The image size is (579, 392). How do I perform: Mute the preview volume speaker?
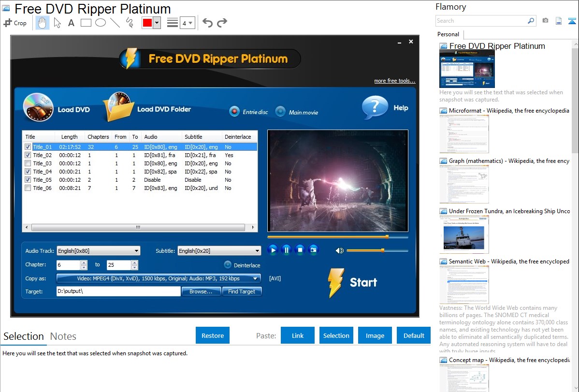339,250
